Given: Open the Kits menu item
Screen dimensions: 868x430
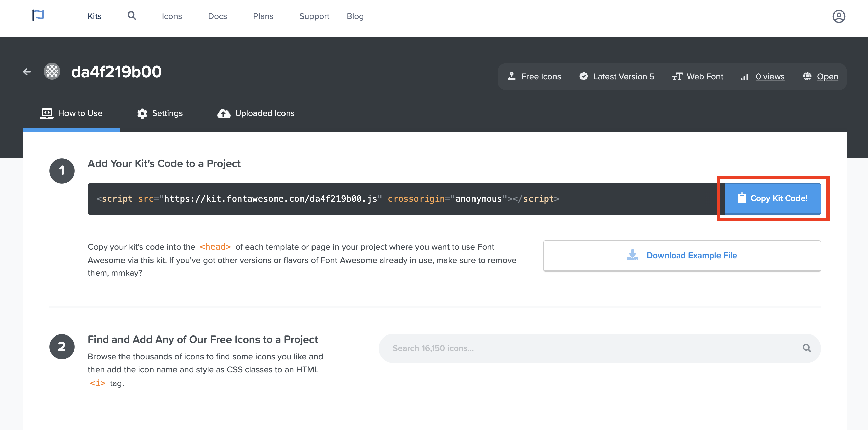Looking at the screenshot, I should 94,16.
